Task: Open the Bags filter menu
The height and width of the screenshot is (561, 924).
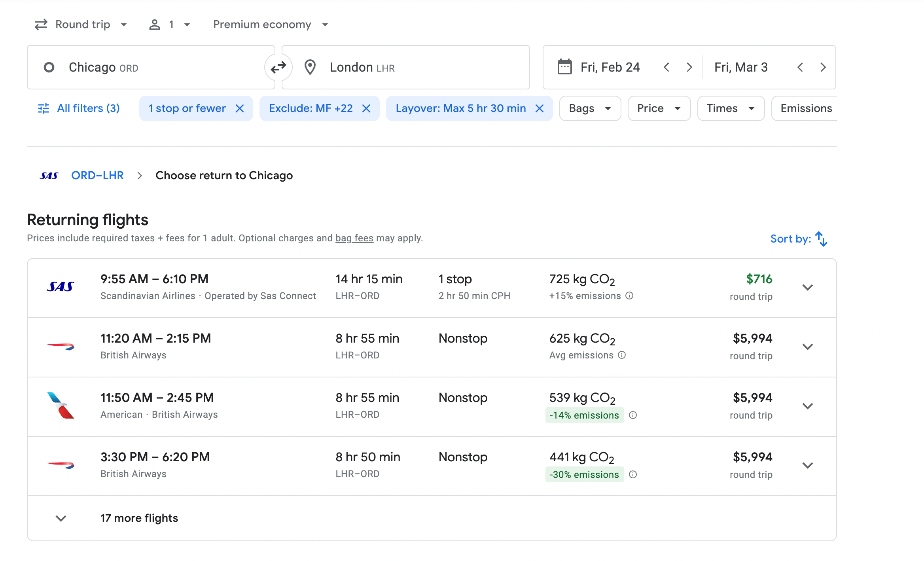Action: click(x=589, y=108)
